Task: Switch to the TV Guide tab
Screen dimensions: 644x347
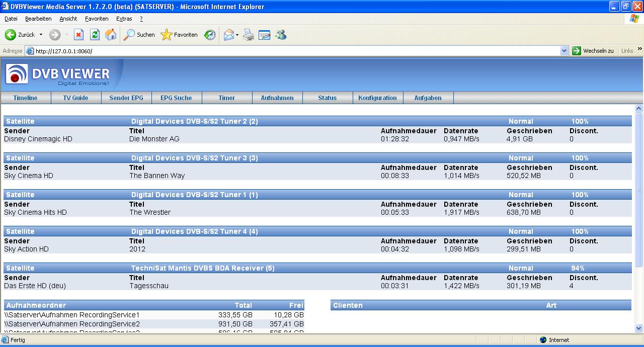Action: click(x=76, y=98)
